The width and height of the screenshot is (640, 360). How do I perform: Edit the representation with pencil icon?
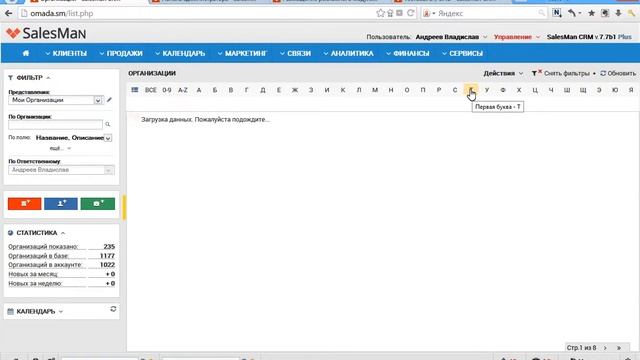109,100
